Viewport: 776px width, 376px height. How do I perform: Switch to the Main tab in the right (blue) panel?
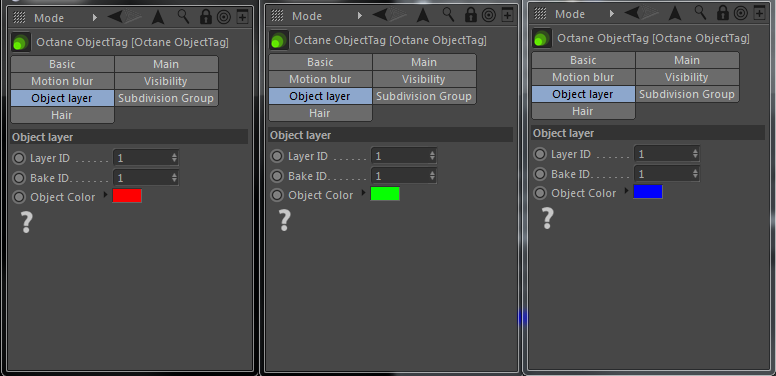point(687,60)
